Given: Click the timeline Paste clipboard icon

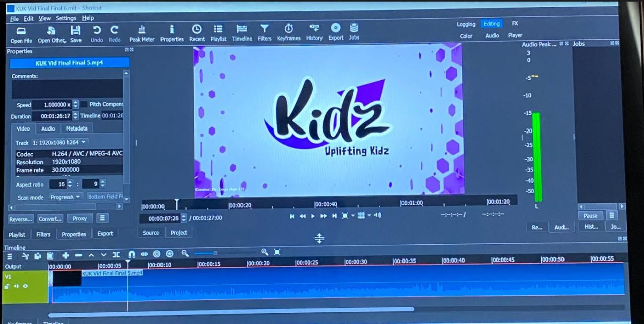Looking at the screenshot, I should tap(50, 255).
